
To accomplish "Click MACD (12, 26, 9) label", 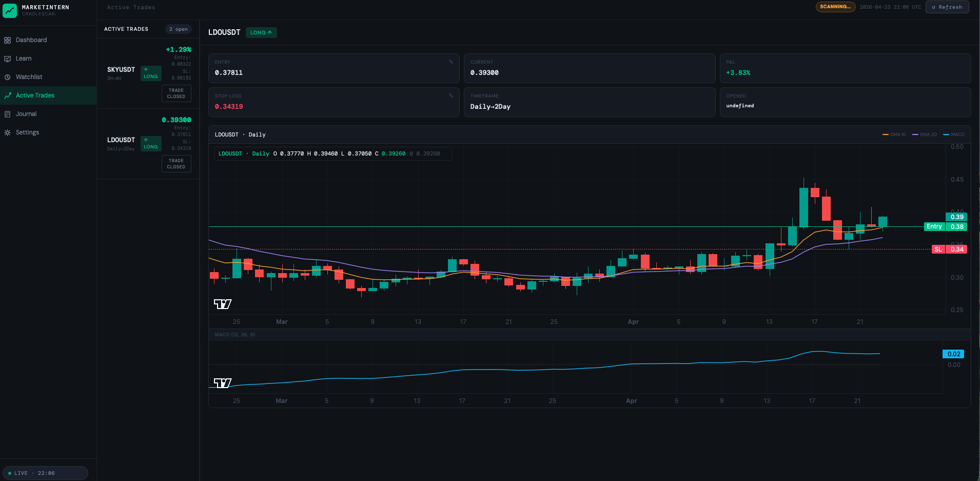I will coord(235,335).
